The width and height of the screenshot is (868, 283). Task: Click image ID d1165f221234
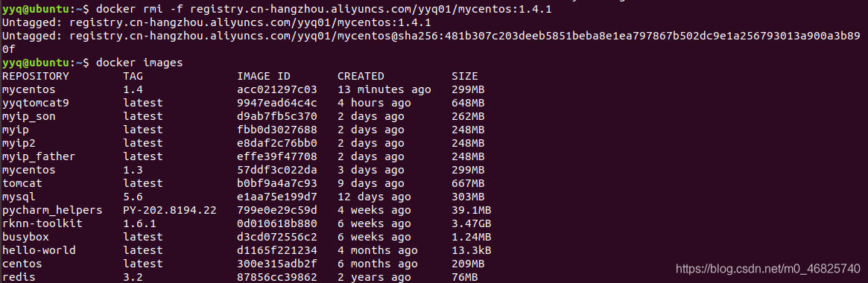(276, 249)
